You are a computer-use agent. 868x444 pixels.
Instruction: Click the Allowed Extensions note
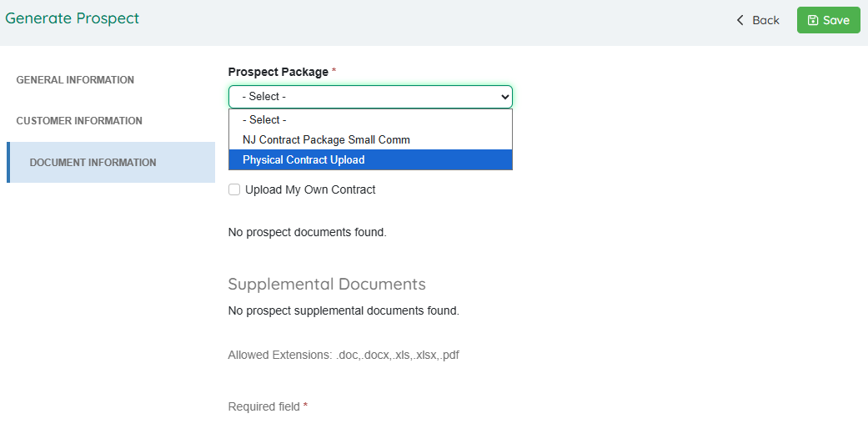point(343,355)
